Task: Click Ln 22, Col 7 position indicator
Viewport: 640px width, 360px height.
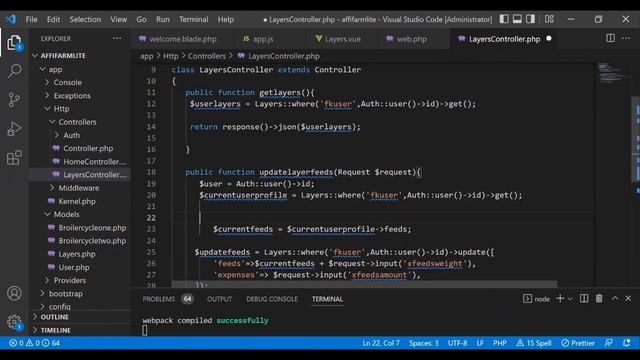Action: pyautogui.click(x=381, y=343)
